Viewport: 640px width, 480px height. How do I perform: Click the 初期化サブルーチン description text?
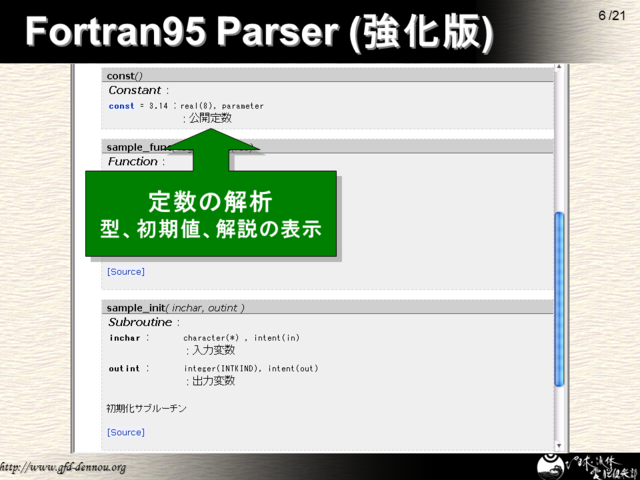[146, 408]
